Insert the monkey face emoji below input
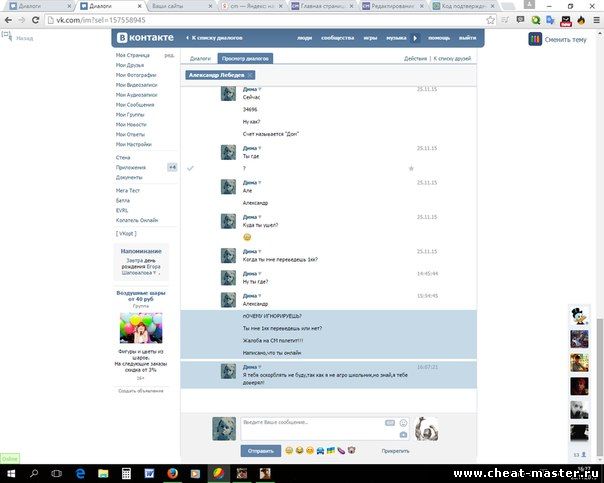Viewport: 604px width, 483px height. point(351,450)
